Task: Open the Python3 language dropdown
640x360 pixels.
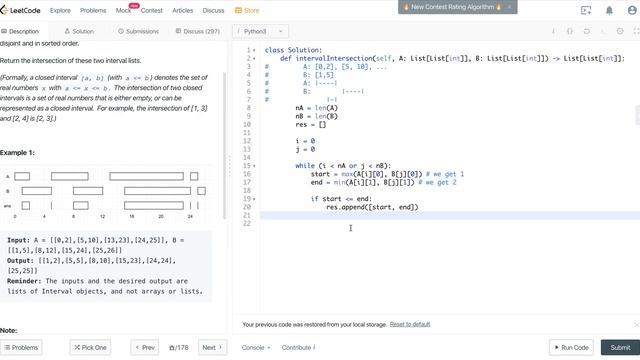Action: tap(260, 31)
